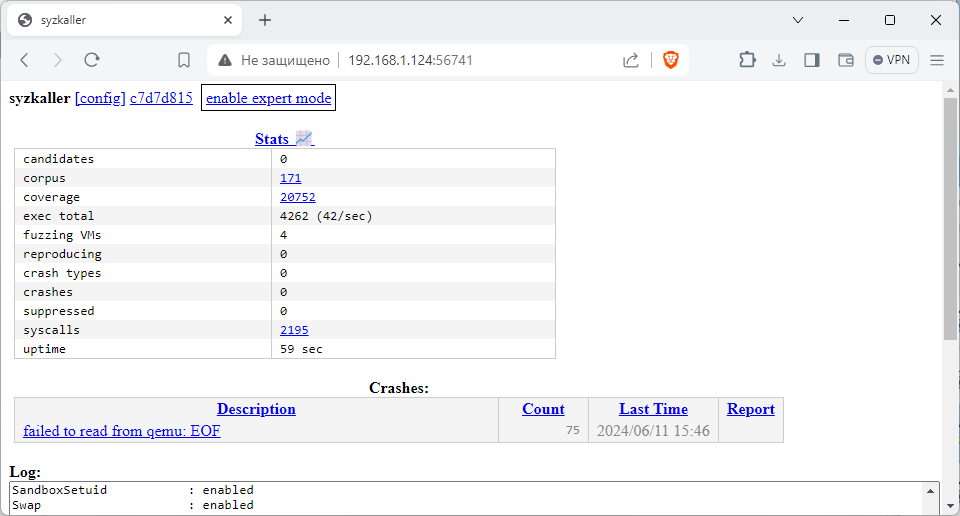Bookmark this page with the bookmark icon
Screen dimensions: 960x516
coord(184,60)
